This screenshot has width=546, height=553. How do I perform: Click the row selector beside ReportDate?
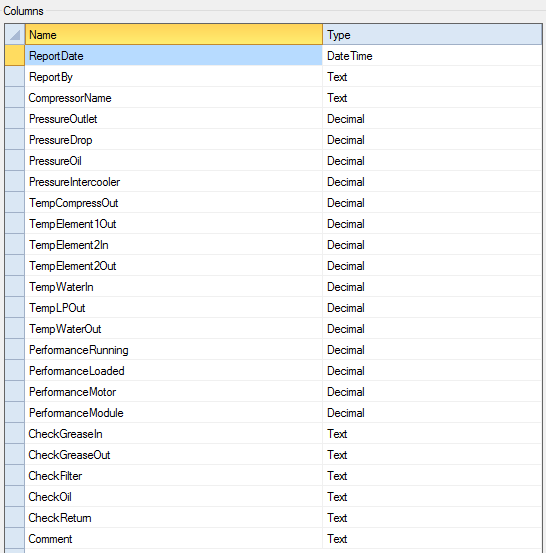(15, 56)
